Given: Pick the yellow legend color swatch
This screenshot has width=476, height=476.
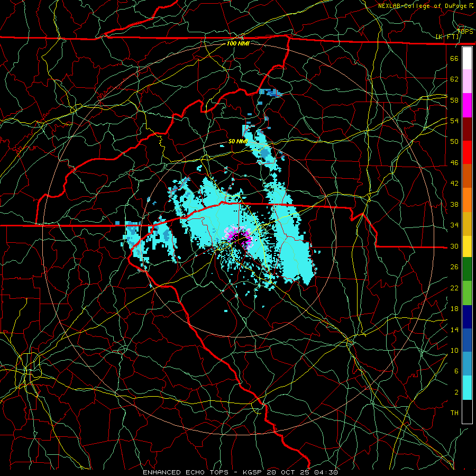Looking at the screenshot, I should point(467,246).
